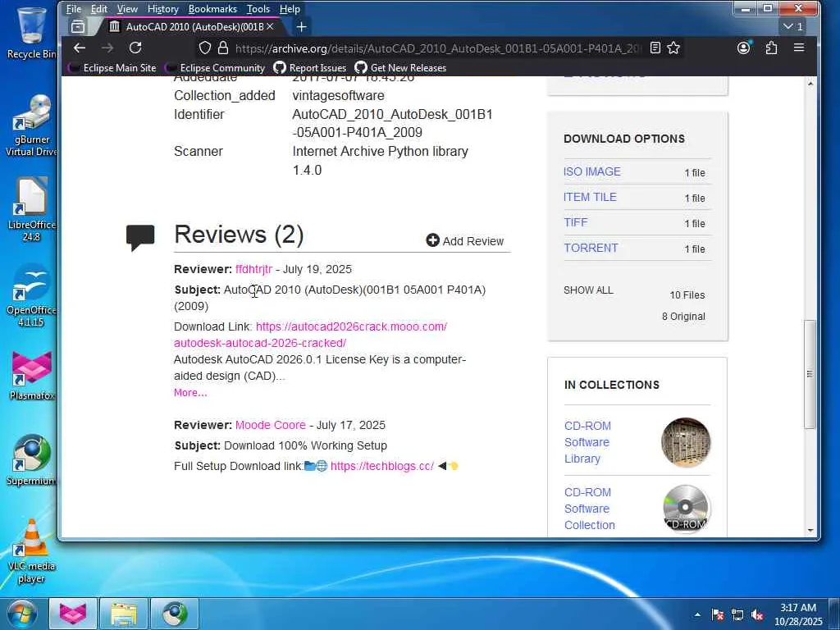840x630 pixels.
Task: Open the extensions puzzle icon
Action: 771,48
